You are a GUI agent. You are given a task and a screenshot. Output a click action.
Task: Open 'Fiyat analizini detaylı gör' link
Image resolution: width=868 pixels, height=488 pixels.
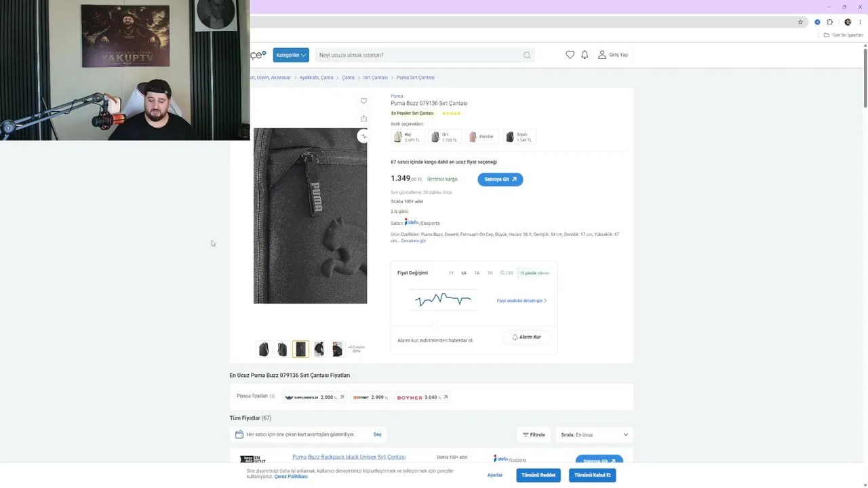(x=521, y=301)
